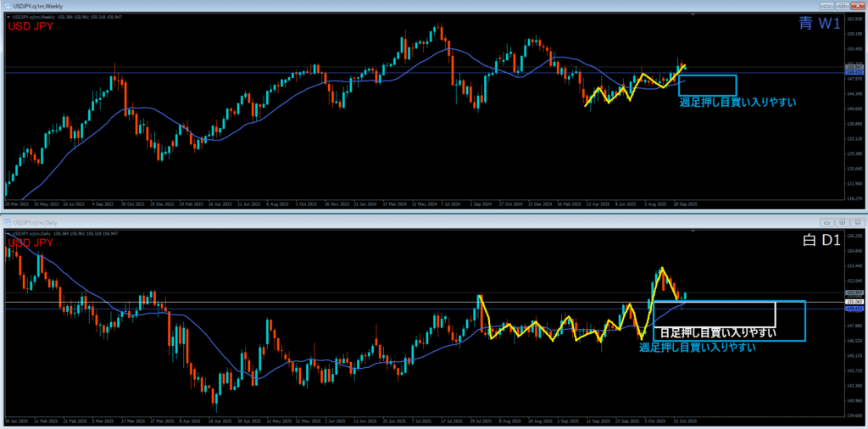
Task: Click the red 'USD JPY' label in the weekly chart
Action: pos(30,27)
